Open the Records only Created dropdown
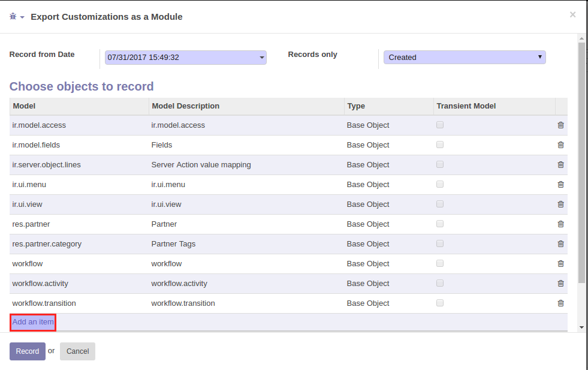 pyautogui.click(x=465, y=58)
